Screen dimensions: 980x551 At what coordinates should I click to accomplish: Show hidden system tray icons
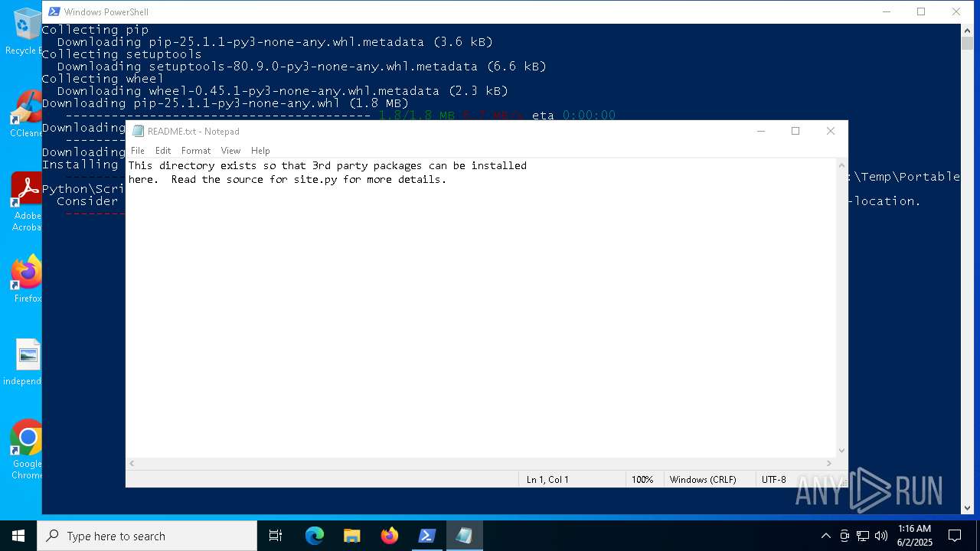tap(825, 536)
